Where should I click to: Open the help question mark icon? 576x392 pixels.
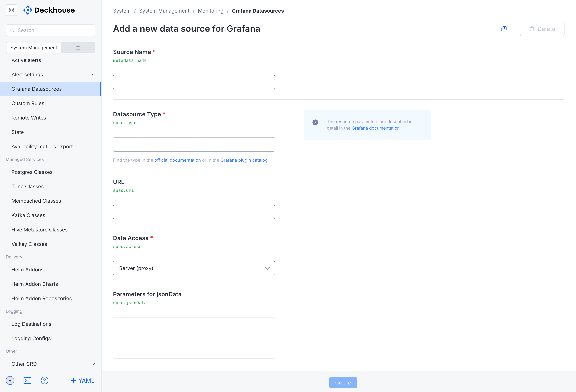(45, 380)
